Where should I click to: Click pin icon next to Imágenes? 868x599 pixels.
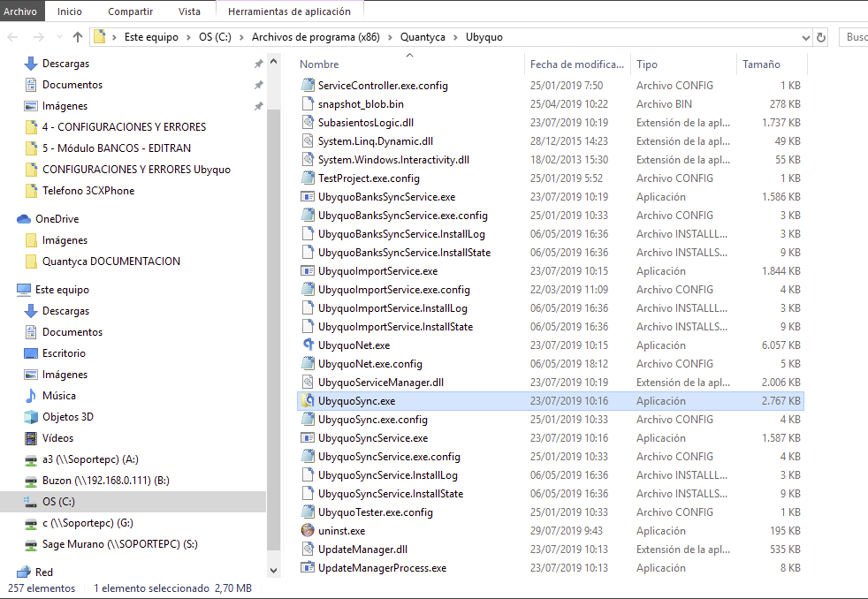tap(258, 106)
